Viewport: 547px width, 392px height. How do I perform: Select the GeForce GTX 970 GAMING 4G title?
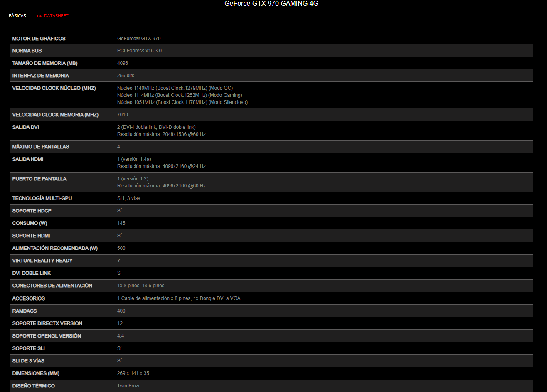(271, 4)
